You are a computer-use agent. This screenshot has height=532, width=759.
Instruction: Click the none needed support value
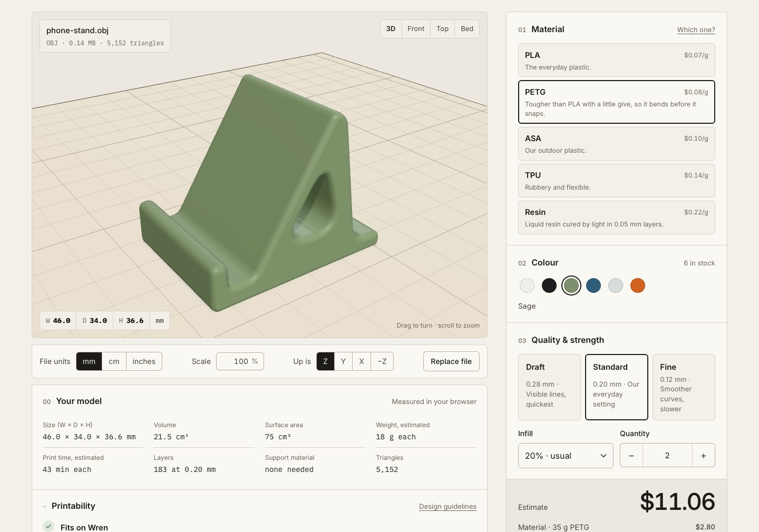(x=289, y=469)
